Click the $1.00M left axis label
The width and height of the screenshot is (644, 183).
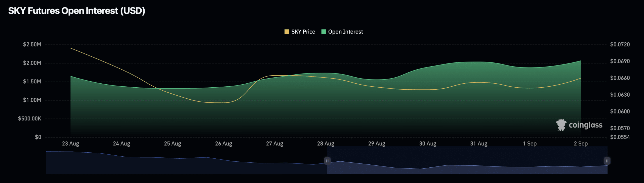pyautogui.click(x=32, y=100)
